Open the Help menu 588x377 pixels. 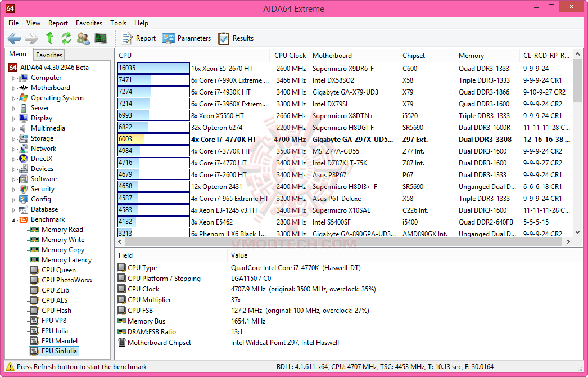pos(141,23)
